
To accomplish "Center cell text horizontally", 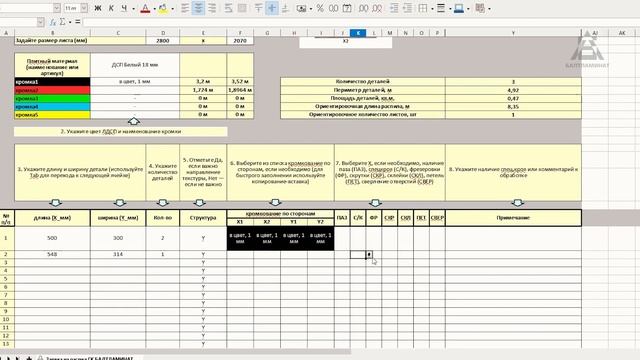I will pos(198,8).
